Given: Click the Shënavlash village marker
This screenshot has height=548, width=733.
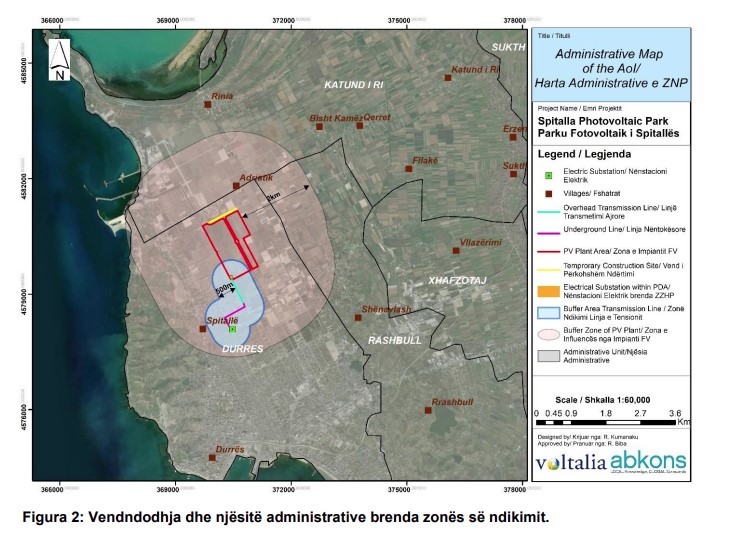Looking at the screenshot, I should pyautogui.click(x=358, y=317).
